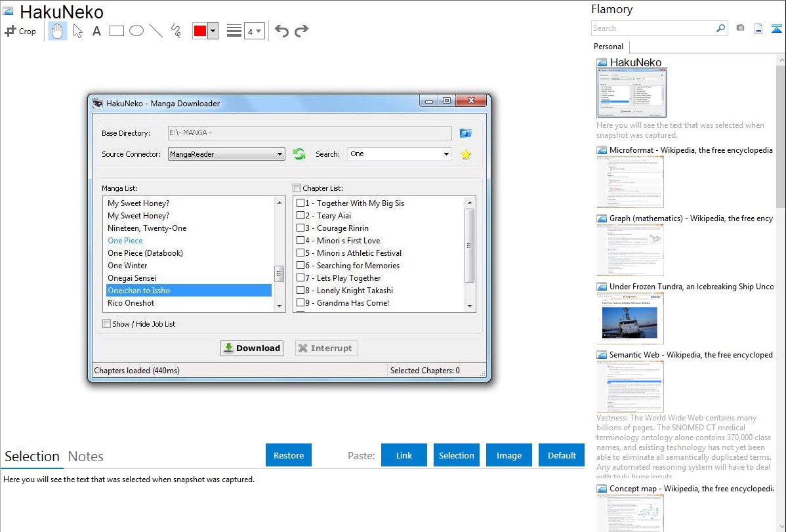
Task: Browse for base directory folder
Action: tap(466, 133)
